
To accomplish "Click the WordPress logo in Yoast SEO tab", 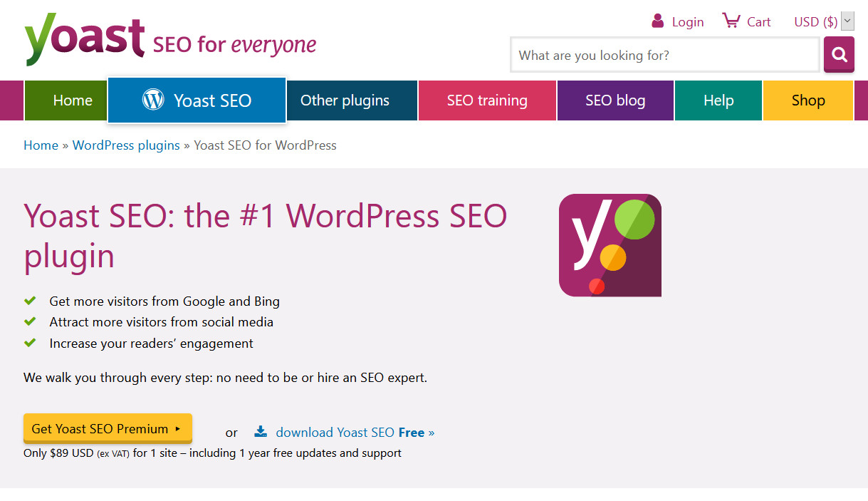I will pos(153,100).
